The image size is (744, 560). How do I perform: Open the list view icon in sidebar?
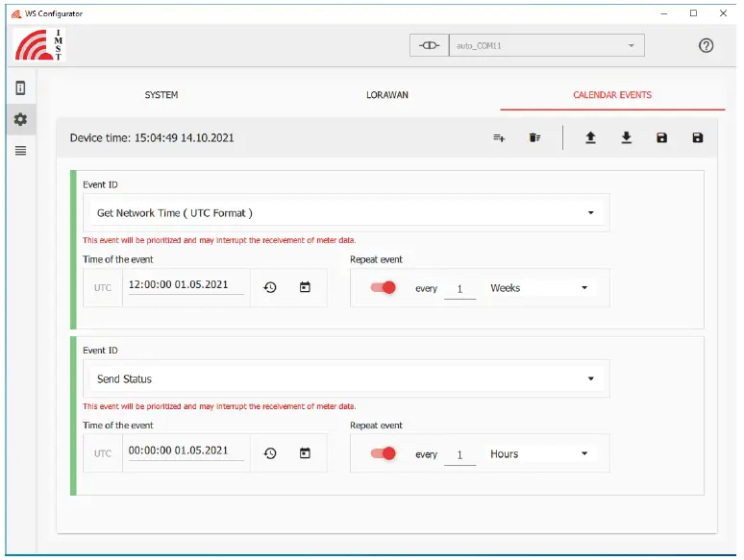coord(20,151)
